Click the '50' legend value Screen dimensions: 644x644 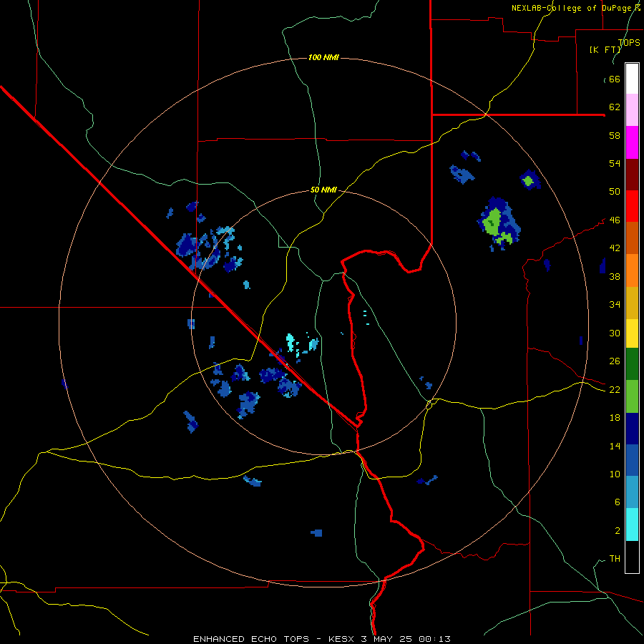[x=615, y=192]
